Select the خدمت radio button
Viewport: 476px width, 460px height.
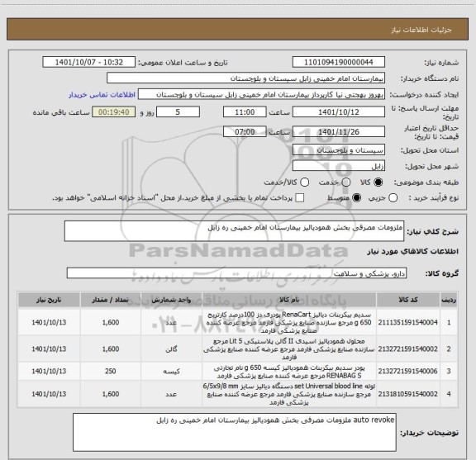tap(346, 183)
